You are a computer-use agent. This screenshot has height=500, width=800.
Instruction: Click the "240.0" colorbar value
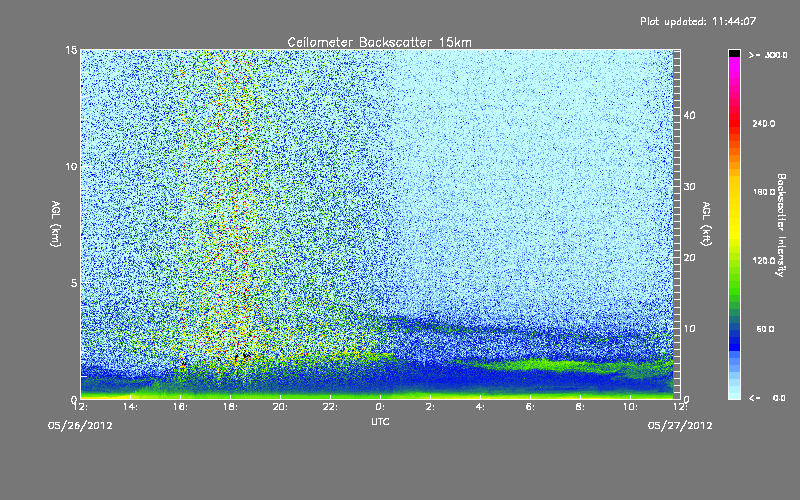coord(764,124)
